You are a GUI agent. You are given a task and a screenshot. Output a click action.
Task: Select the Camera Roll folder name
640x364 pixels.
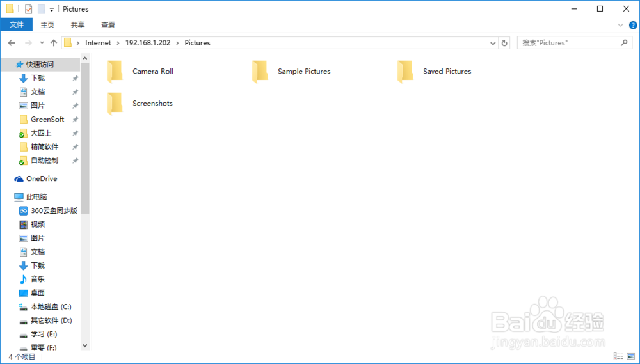click(x=153, y=72)
